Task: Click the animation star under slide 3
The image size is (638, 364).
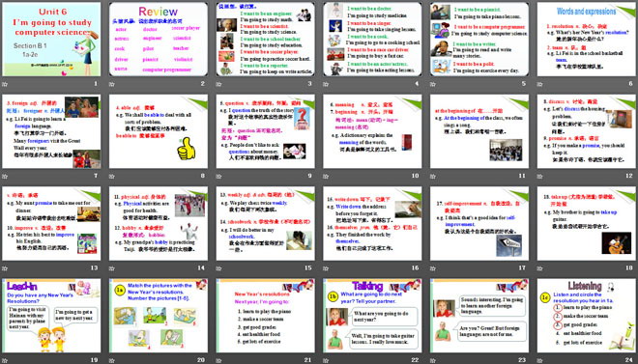Action: (x=218, y=84)
